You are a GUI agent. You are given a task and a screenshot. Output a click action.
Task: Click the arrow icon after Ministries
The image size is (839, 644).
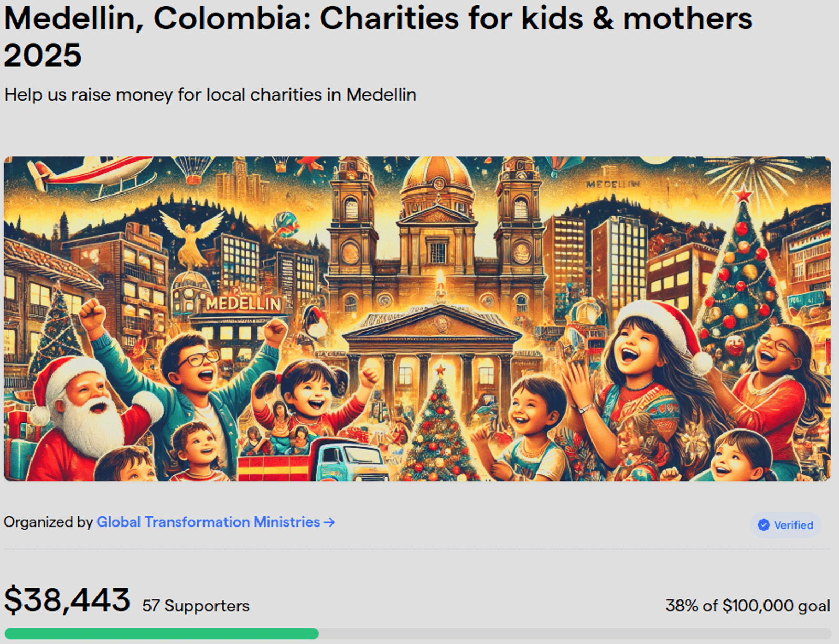click(x=329, y=522)
